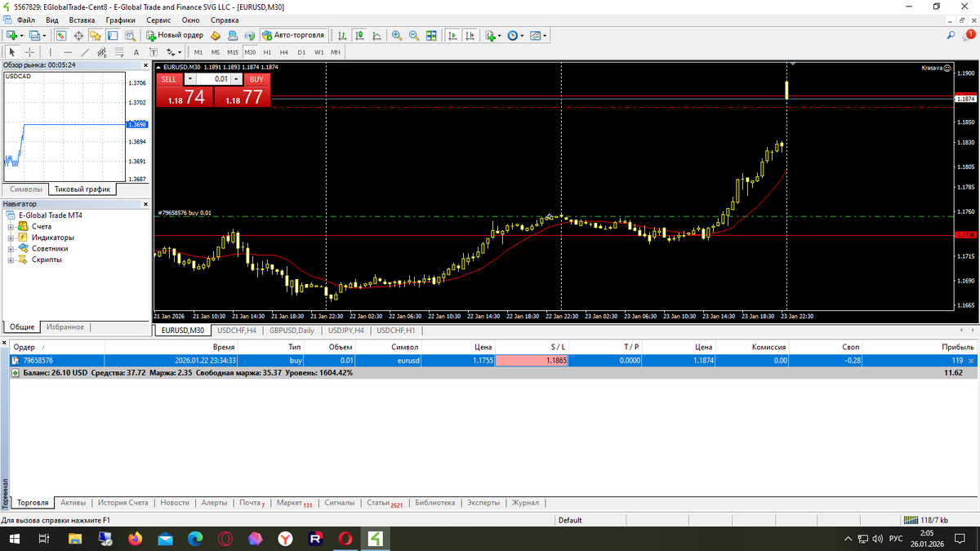Click the Новый ордер button
Image resolution: width=980 pixels, height=551 pixels.
[175, 35]
